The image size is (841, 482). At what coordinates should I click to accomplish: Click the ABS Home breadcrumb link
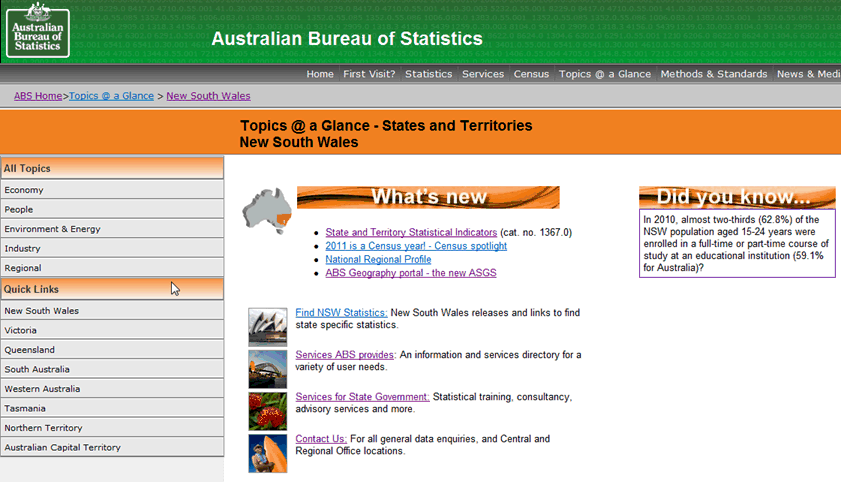point(38,96)
